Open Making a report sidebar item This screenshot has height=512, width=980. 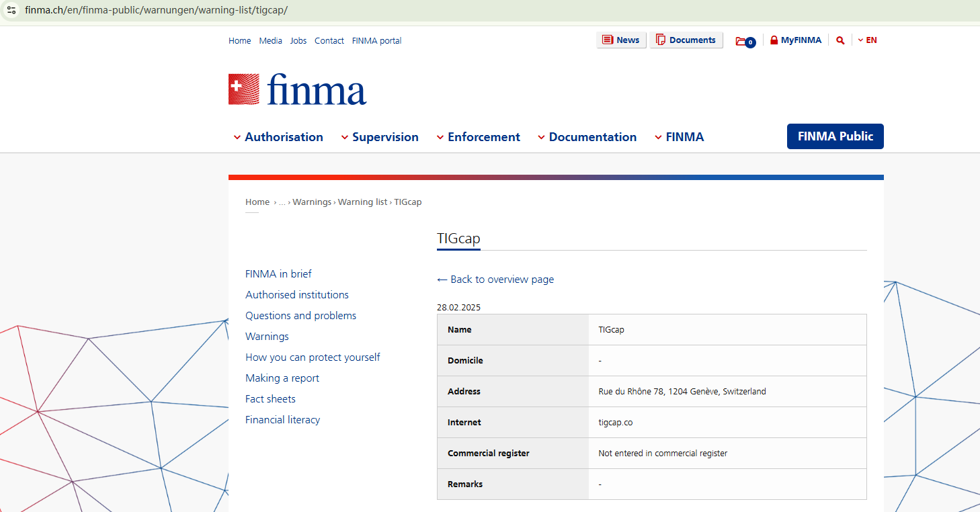pos(282,378)
